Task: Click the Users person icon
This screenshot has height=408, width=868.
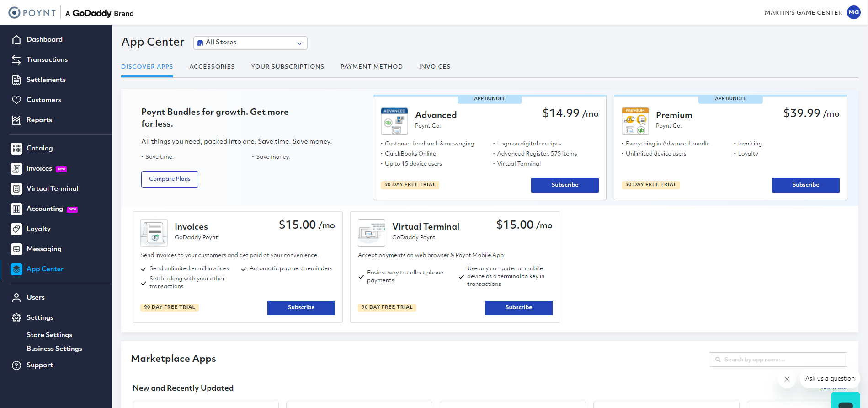Action: point(16,298)
